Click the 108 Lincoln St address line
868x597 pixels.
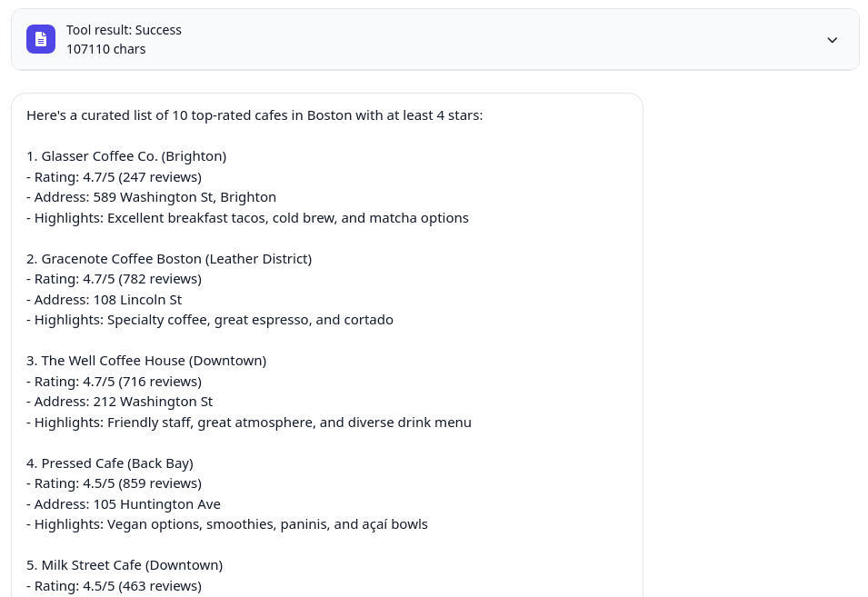click(x=104, y=299)
